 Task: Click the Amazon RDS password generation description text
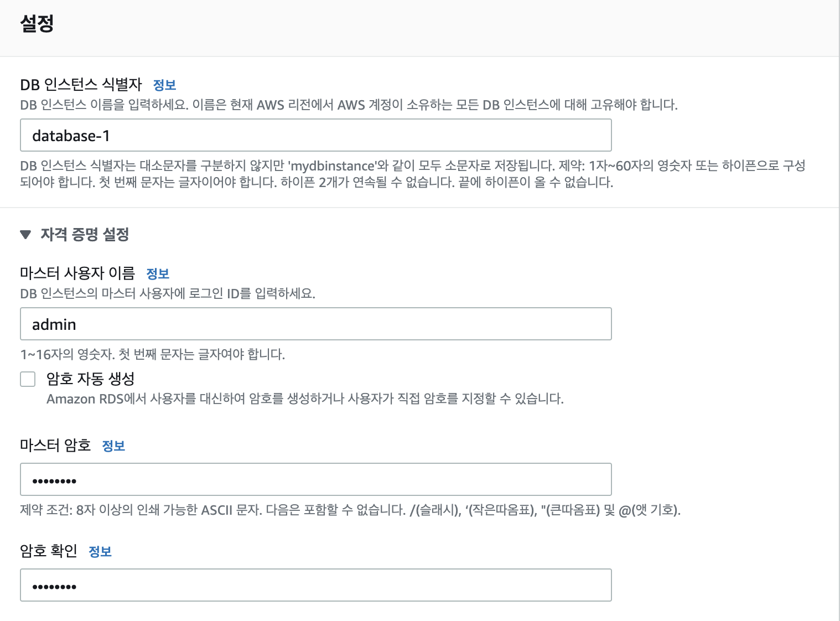tap(305, 399)
